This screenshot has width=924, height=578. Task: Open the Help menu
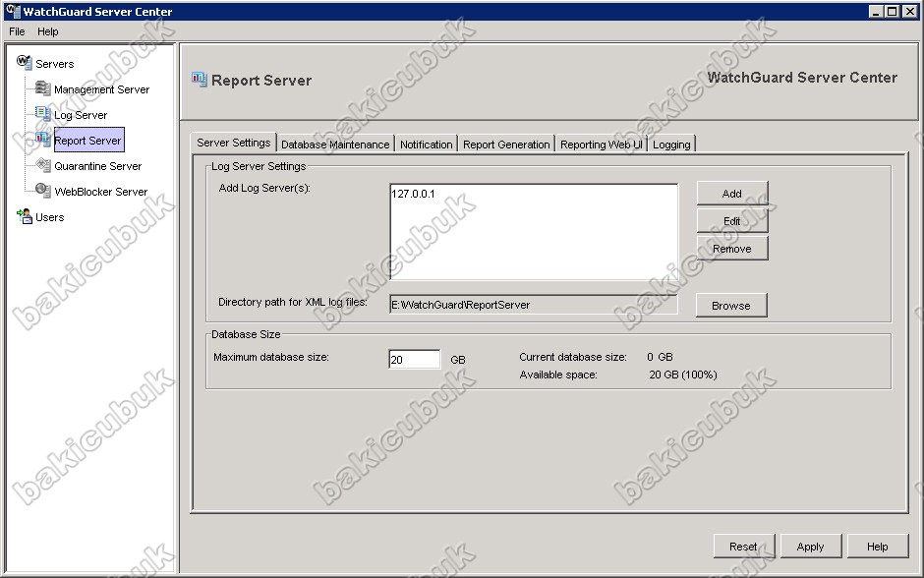[48, 31]
